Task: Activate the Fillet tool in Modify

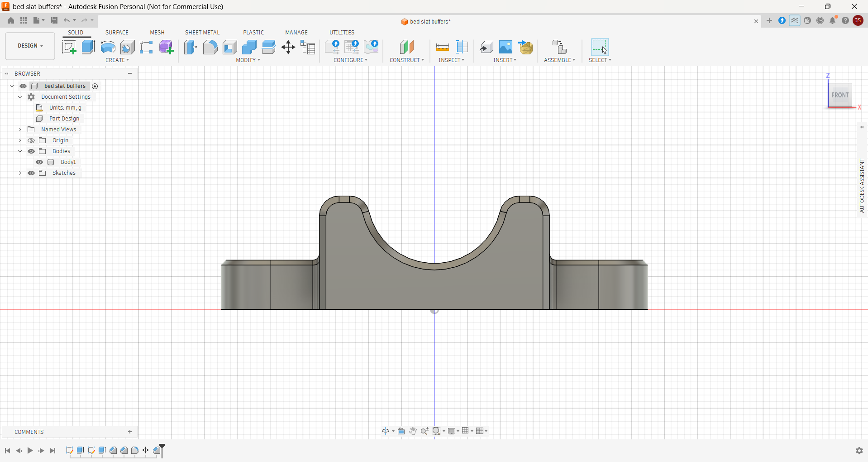Action: [x=210, y=47]
